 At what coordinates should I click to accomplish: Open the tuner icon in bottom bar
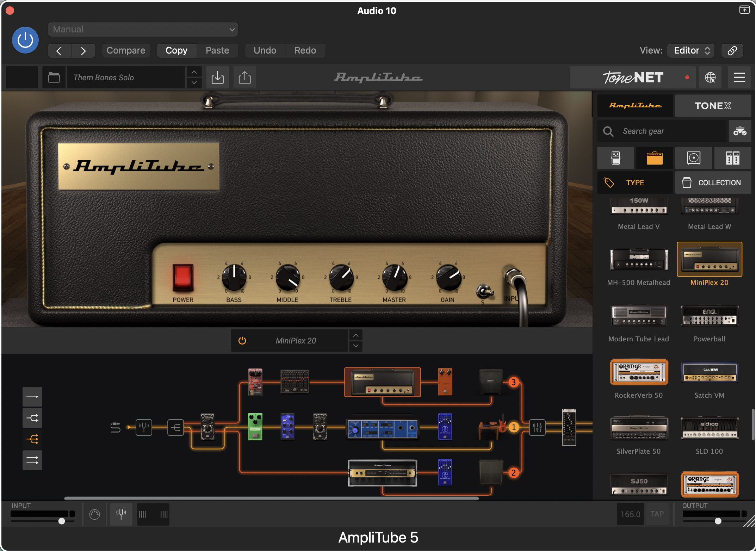[x=121, y=514]
